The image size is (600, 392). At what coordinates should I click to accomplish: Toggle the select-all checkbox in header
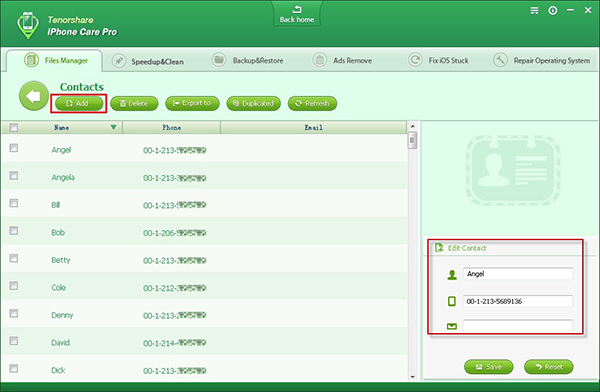tap(14, 127)
